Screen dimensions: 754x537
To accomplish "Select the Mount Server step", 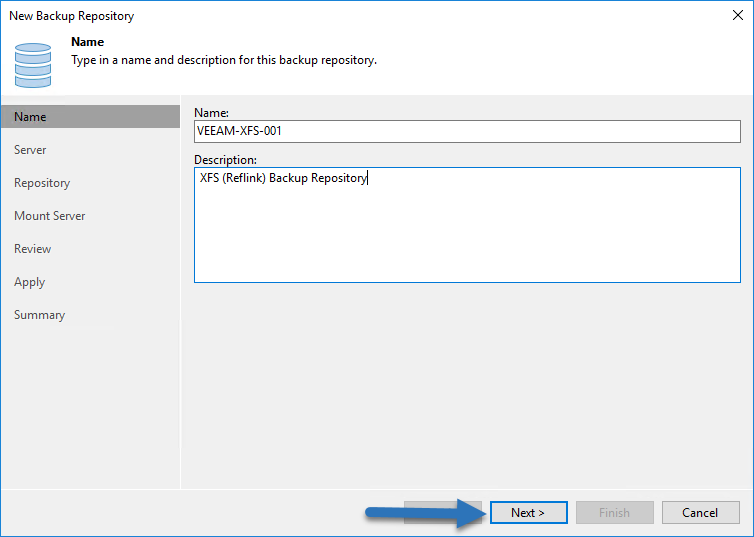I will tap(50, 216).
